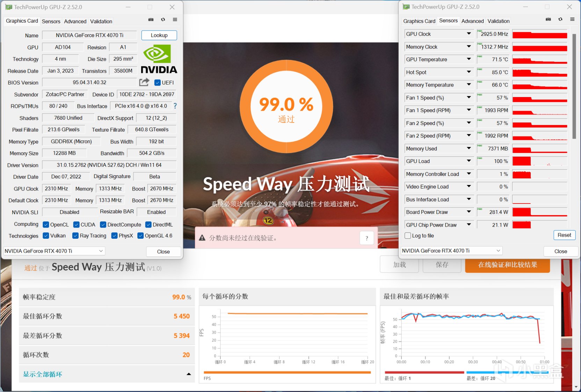Open the Memory Used sensor dropdown
The image size is (581, 392).
point(469,148)
